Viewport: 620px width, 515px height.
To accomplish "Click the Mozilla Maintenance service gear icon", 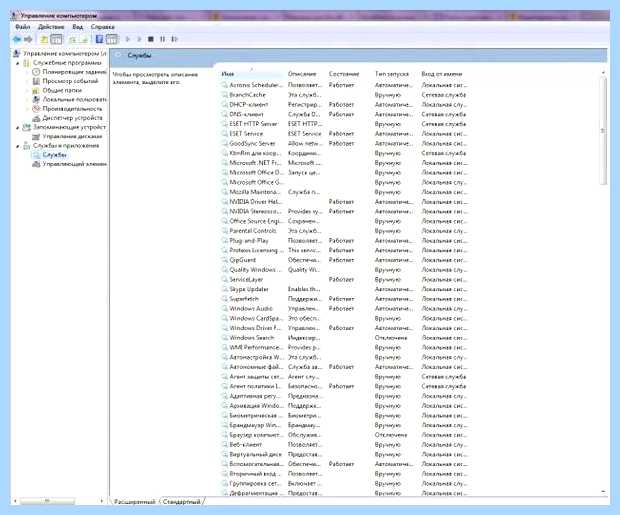I will point(224,192).
